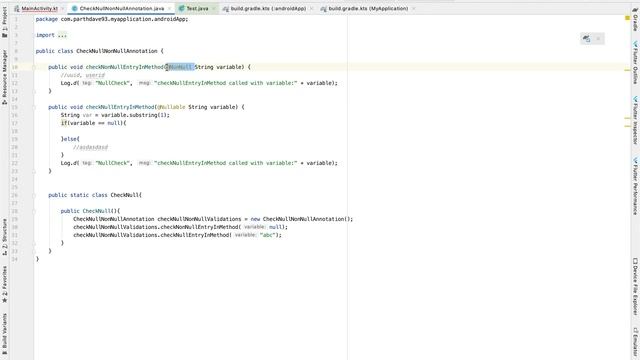Click variable.substring(1) expression
640x360 pixels.
133,115
